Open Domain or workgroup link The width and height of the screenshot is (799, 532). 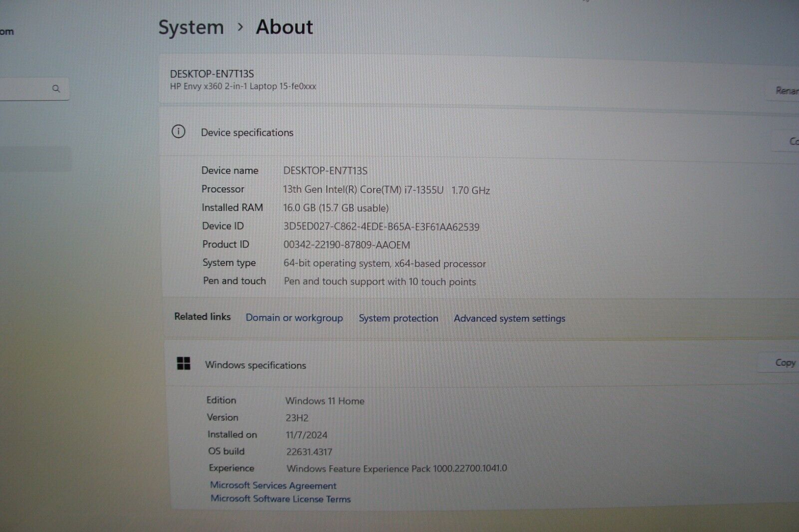294,318
